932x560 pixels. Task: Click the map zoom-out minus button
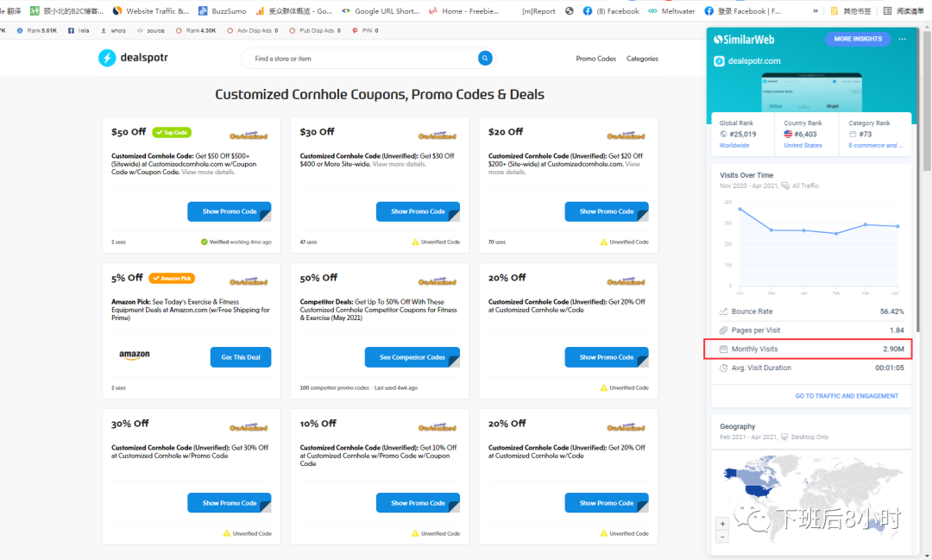[x=722, y=537]
